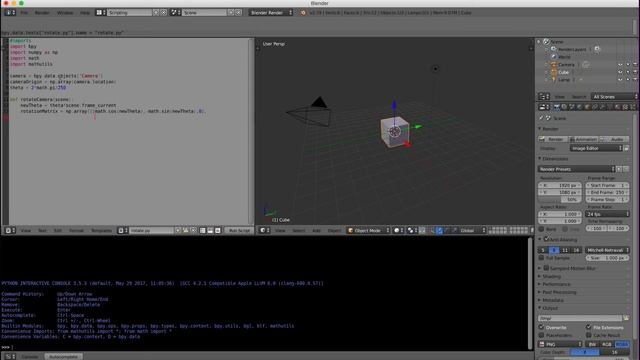640x360 pixels.
Task: Click the Autocomplete button in console
Action: [63, 356]
